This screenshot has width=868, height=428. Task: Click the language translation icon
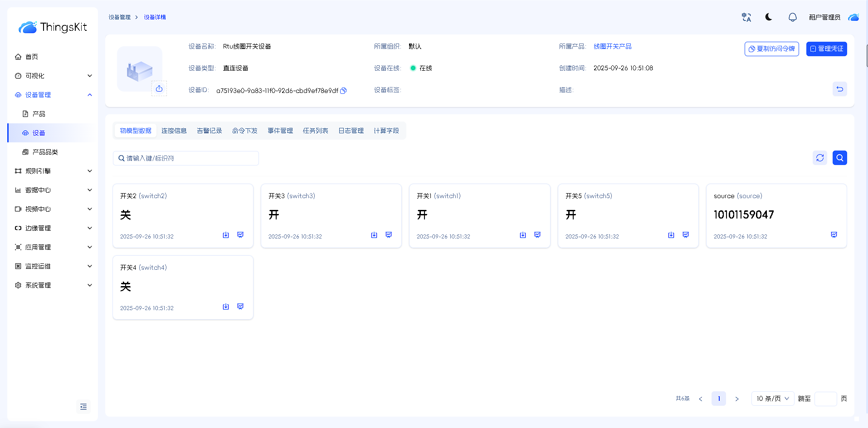[746, 17]
